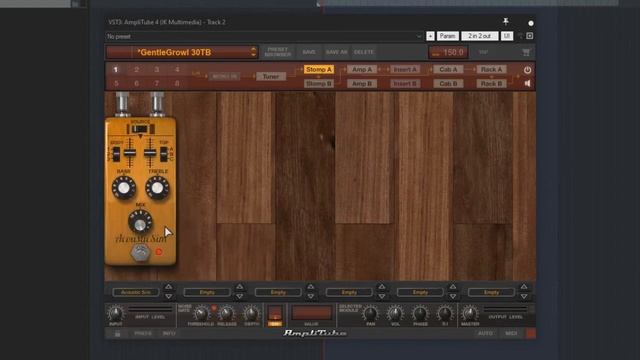640x360 pixels.
Task: Click the Mix knob on the pedal
Action: [140, 222]
